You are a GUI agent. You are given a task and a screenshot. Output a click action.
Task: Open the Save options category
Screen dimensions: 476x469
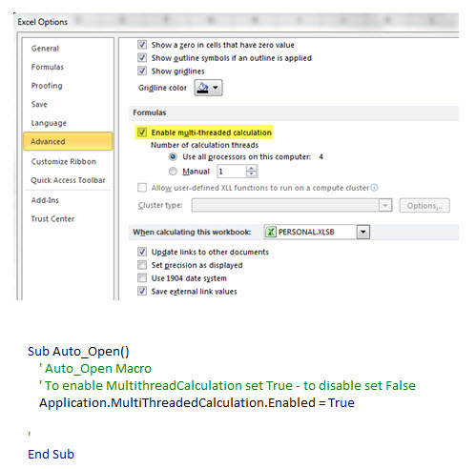[39, 104]
